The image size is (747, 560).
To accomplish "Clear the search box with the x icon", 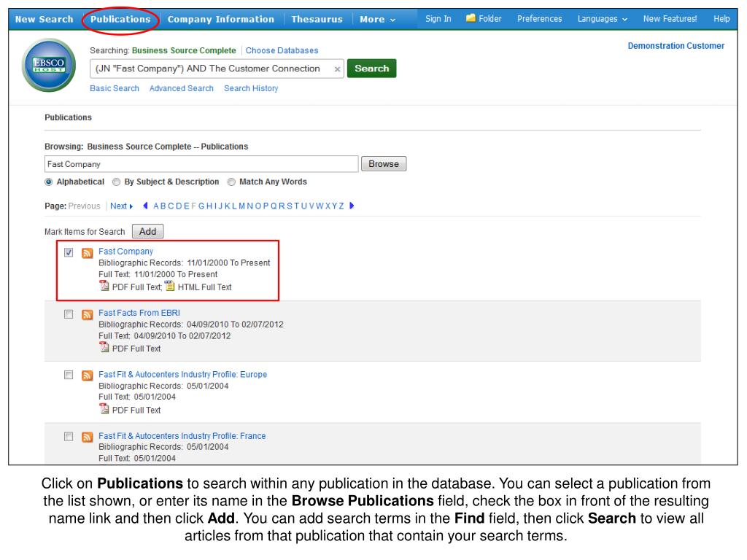I will point(337,69).
